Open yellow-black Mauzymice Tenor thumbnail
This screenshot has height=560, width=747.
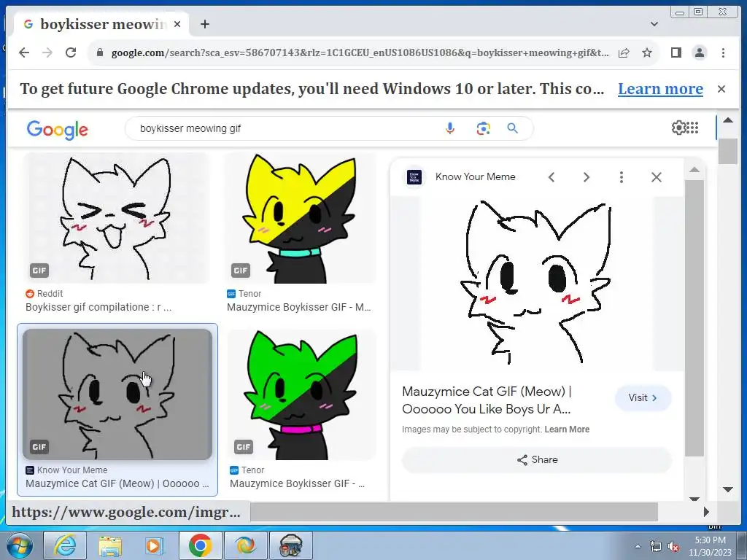[x=300, y=217]
